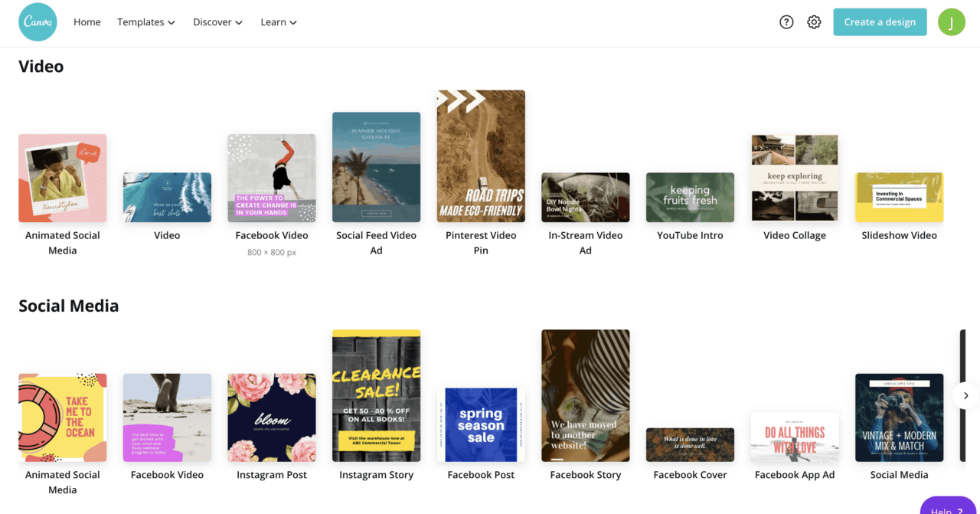Choose the "spring season sale" Facebook Post template
The height and width of the screenshot is (514, 980).
tap(481, 425)
